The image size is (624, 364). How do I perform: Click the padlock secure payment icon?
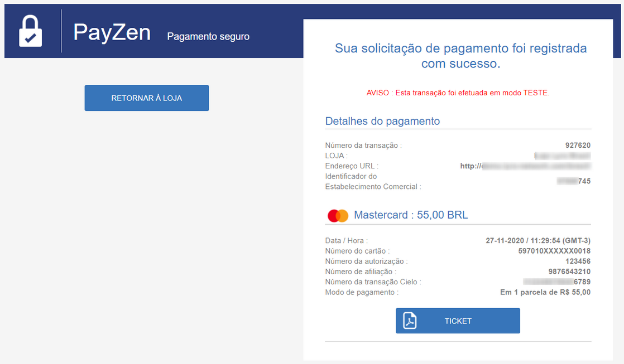tap(30, 31)
